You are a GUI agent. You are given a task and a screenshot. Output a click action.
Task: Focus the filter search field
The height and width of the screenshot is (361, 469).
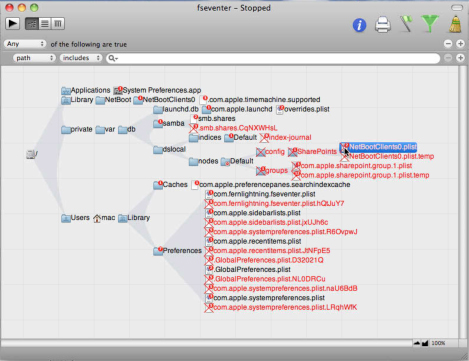273,58
